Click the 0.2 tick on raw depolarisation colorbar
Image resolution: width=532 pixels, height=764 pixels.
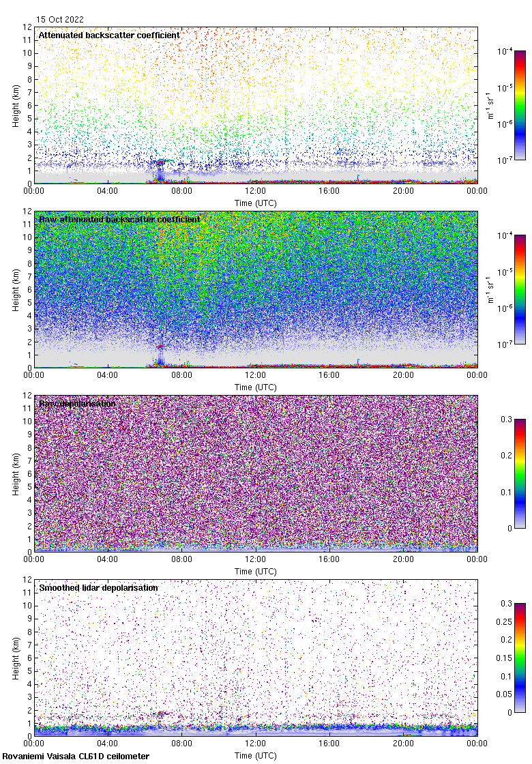(x=506, y=456)
